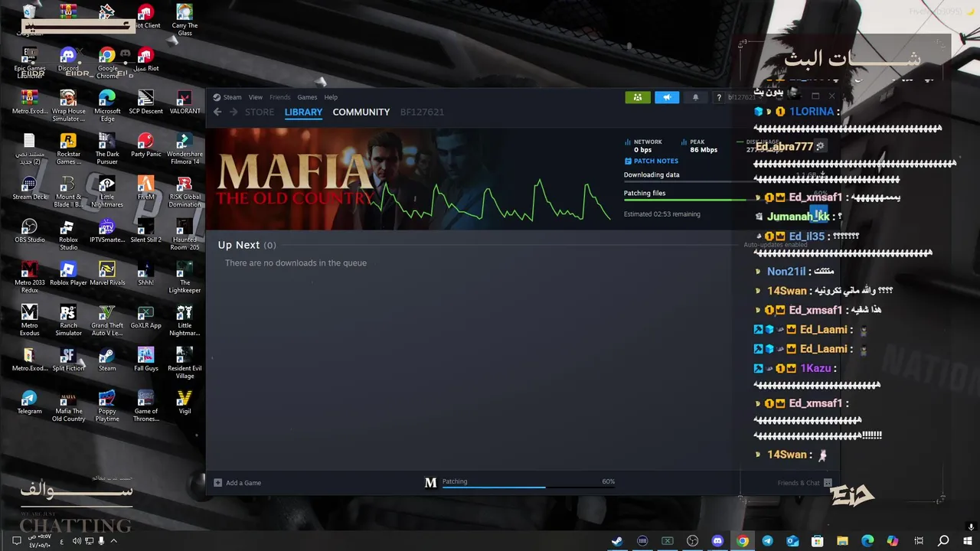Open Steam announcements megaphone button
Viewport: 980px width, 551px height.
pyautogui.click(x=667, y=97)
